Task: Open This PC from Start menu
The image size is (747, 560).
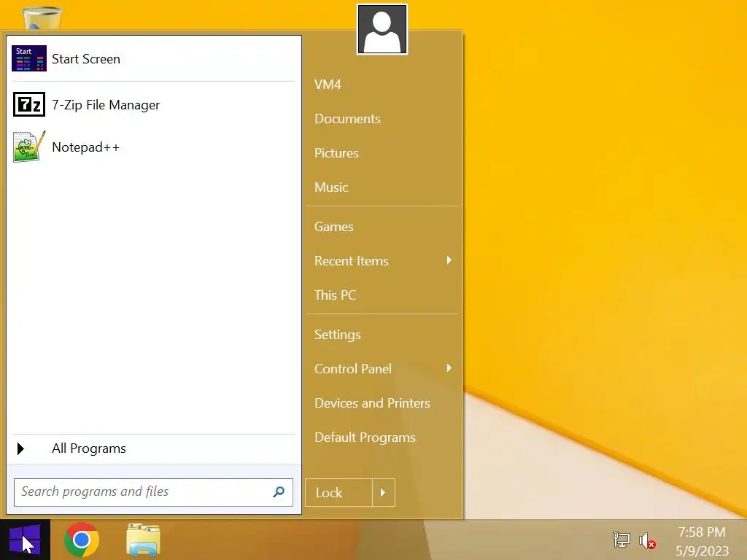Action: tap(335, 295)
